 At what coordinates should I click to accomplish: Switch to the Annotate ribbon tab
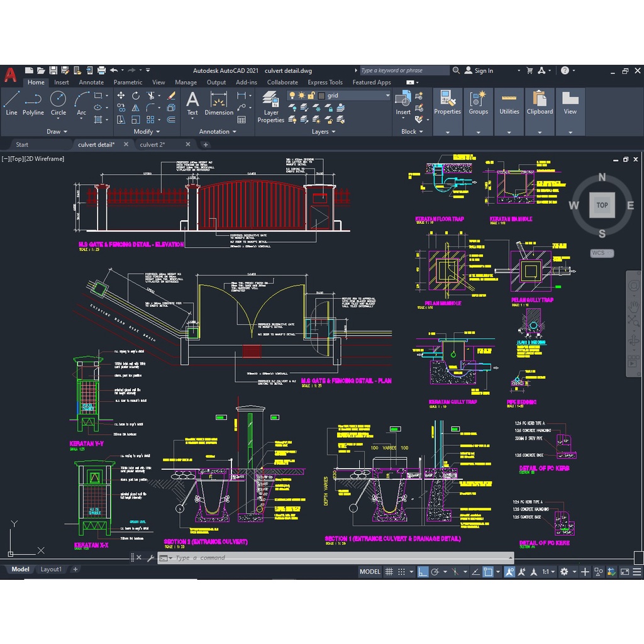tap(91, 82)
